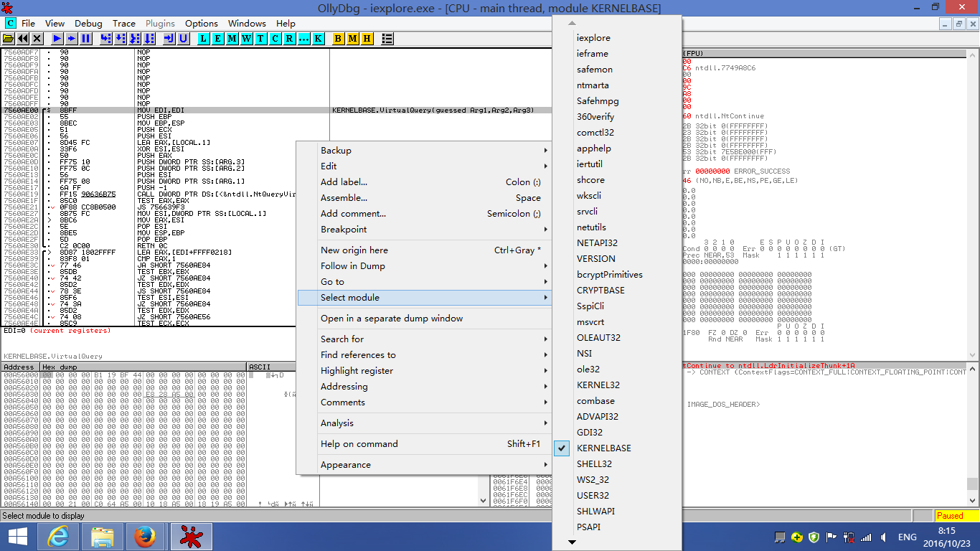Click the ENG language indicator in tray
The image size is (980, 551).
coord(908,537)
